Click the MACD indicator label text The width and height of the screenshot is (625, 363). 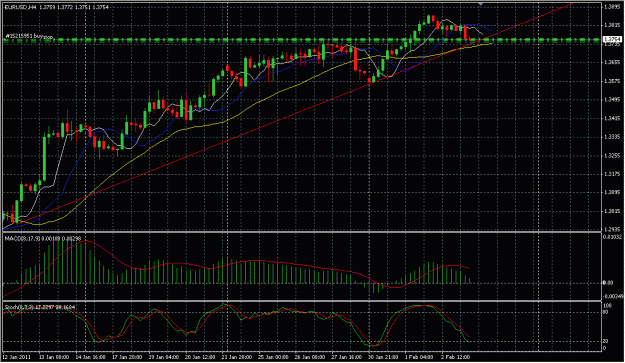click(x=43, y=239)
